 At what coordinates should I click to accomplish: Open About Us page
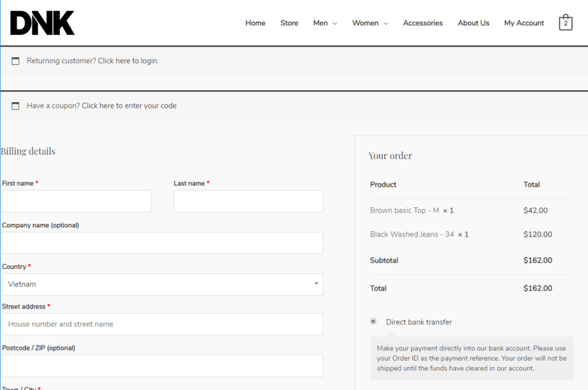point(473,23)
